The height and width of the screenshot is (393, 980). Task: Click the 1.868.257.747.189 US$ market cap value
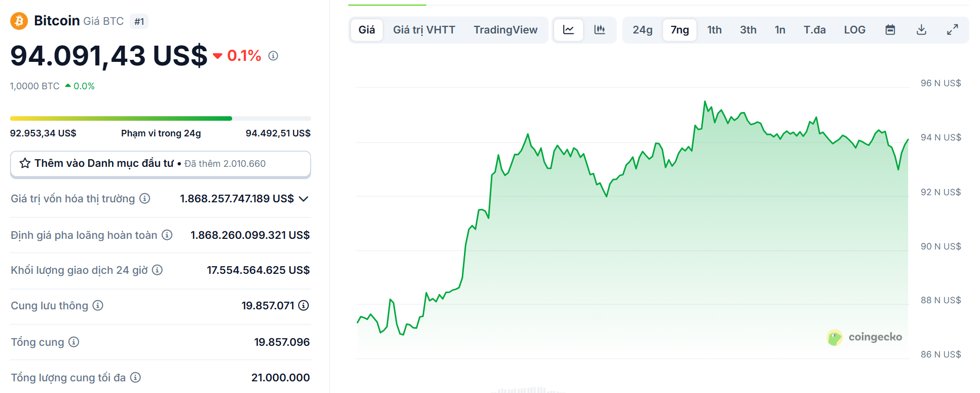point(237,199)
